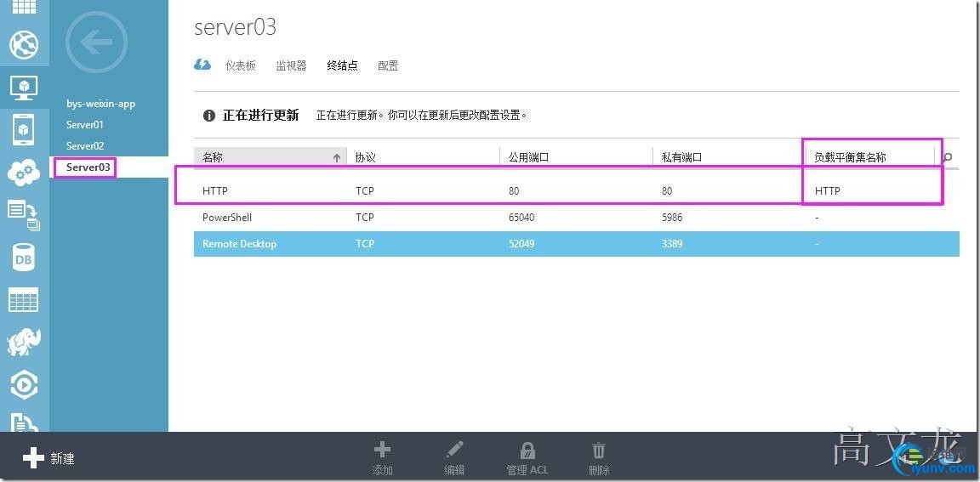
Task: Click the 删除 trash button
Action: (599, 458)
